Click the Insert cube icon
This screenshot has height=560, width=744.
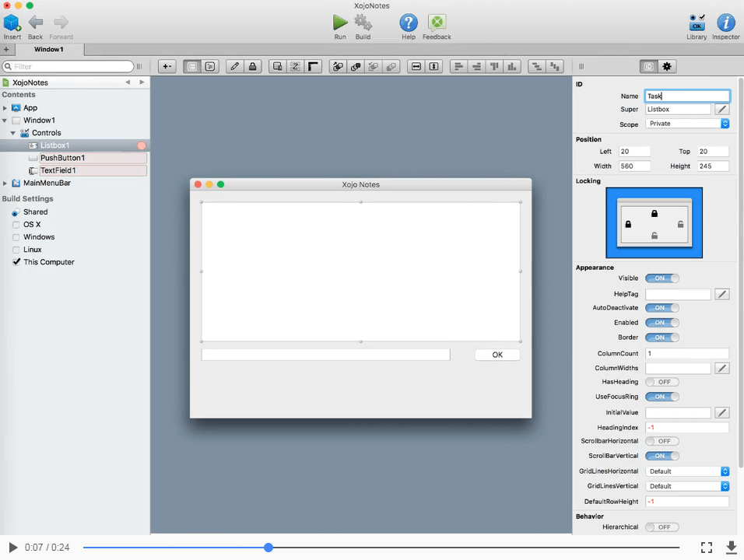(x=12, y=23)
